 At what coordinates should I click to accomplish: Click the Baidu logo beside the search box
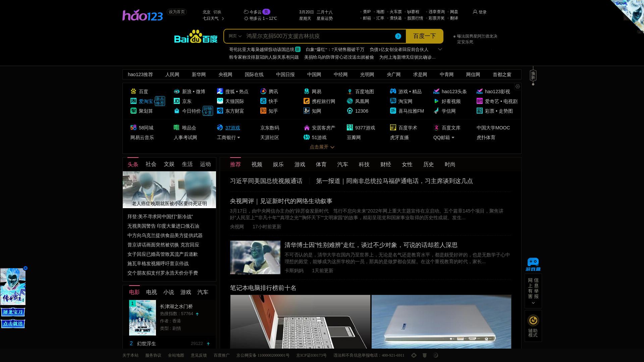(x=196, y=36)
